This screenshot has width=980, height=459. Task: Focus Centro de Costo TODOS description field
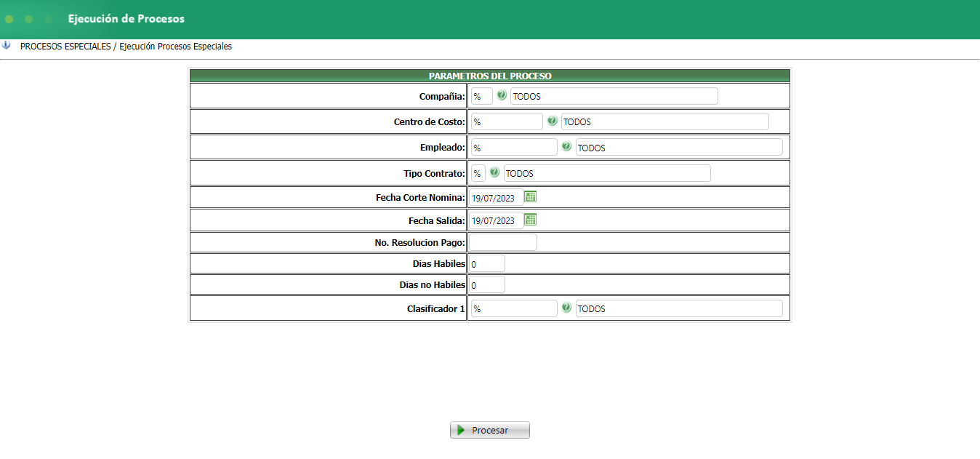664,121
